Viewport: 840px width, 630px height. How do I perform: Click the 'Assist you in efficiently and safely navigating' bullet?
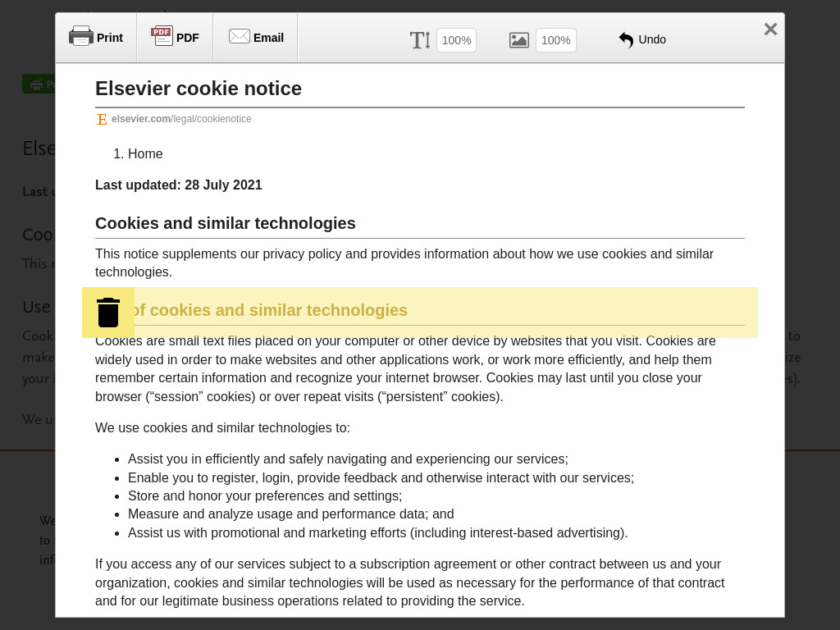click(x=348, y=459)
